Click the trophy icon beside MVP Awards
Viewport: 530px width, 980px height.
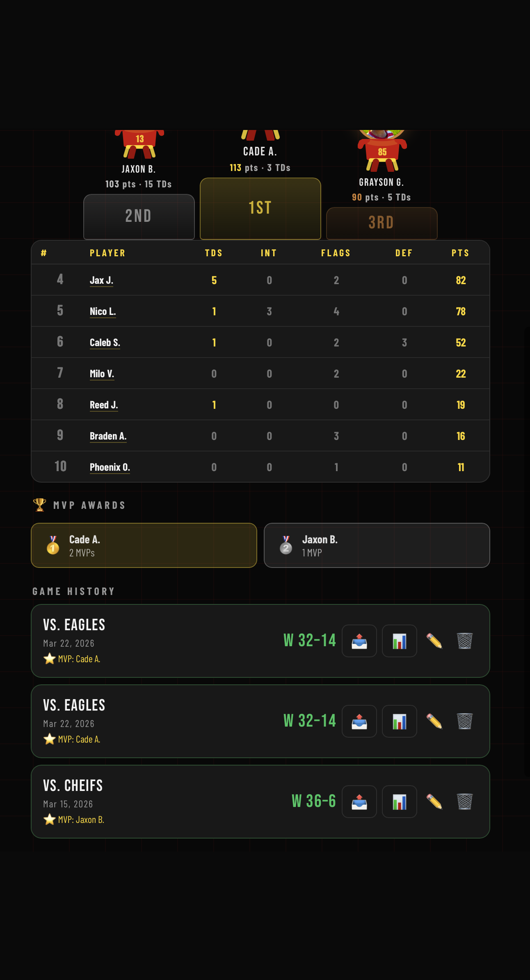[x=39, y=505]
